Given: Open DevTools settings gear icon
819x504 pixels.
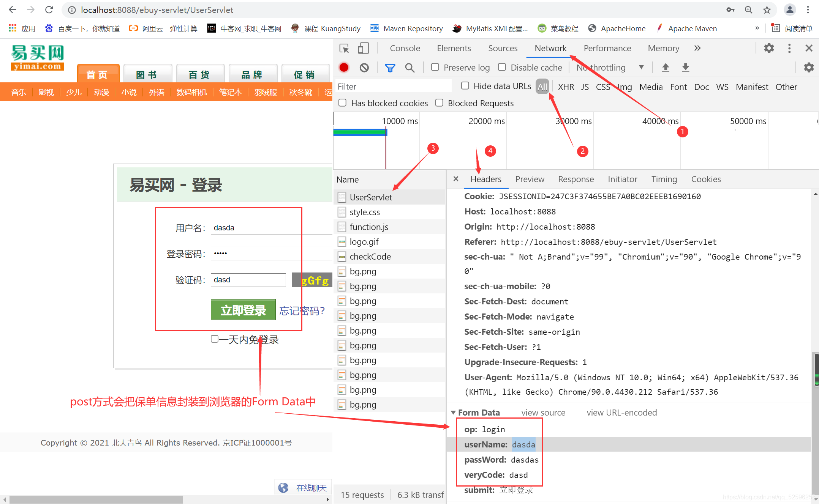Looking at the screenshot, I should coord(769,48).
